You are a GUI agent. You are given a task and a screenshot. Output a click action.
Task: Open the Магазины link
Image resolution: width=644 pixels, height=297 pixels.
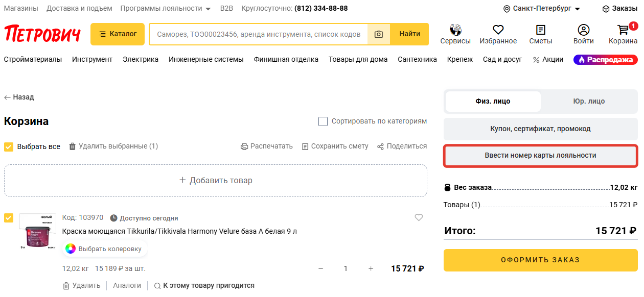pyautogui.click(x=21, y=8)
